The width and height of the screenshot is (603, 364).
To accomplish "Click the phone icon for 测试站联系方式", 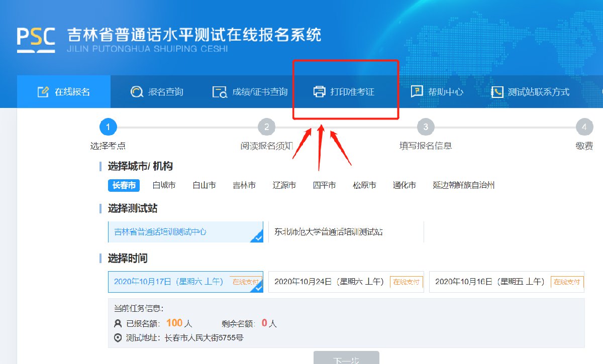I will click(x=497, y=92).
